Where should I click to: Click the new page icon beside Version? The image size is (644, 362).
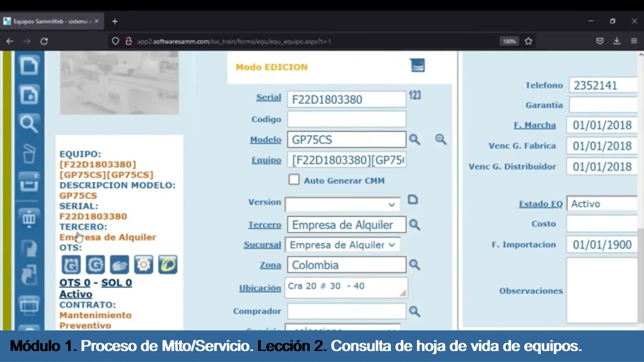[x=413, y=200]
